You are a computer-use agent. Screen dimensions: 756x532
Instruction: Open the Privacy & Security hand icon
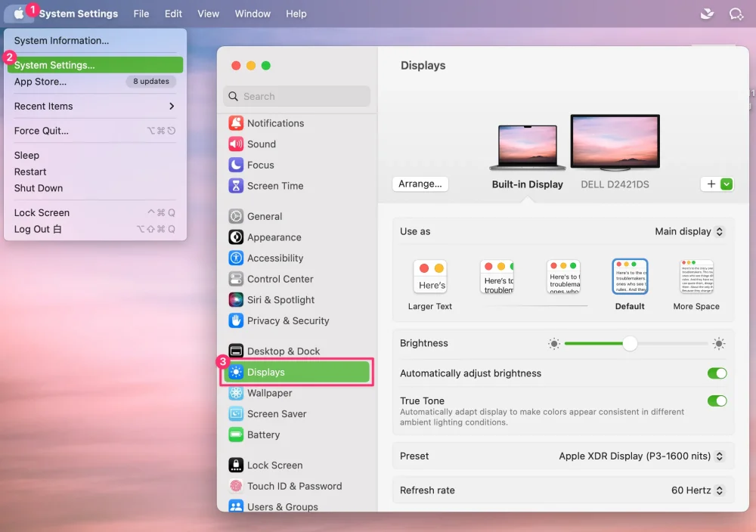point(236,321)
